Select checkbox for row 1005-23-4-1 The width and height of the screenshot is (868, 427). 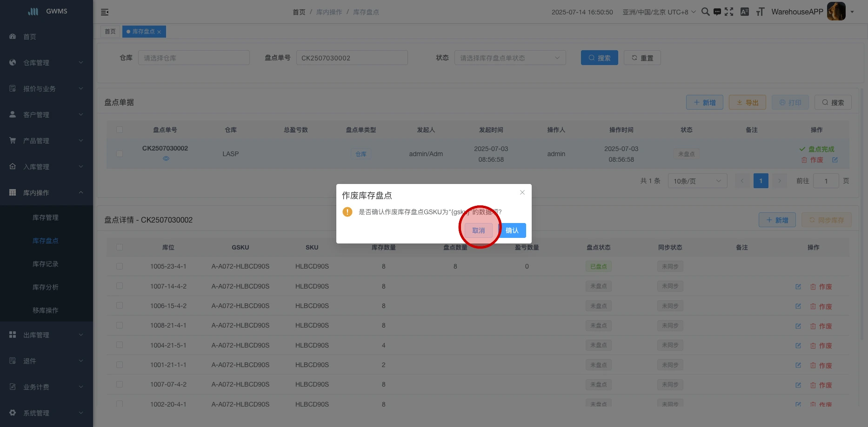coord(120,266)
